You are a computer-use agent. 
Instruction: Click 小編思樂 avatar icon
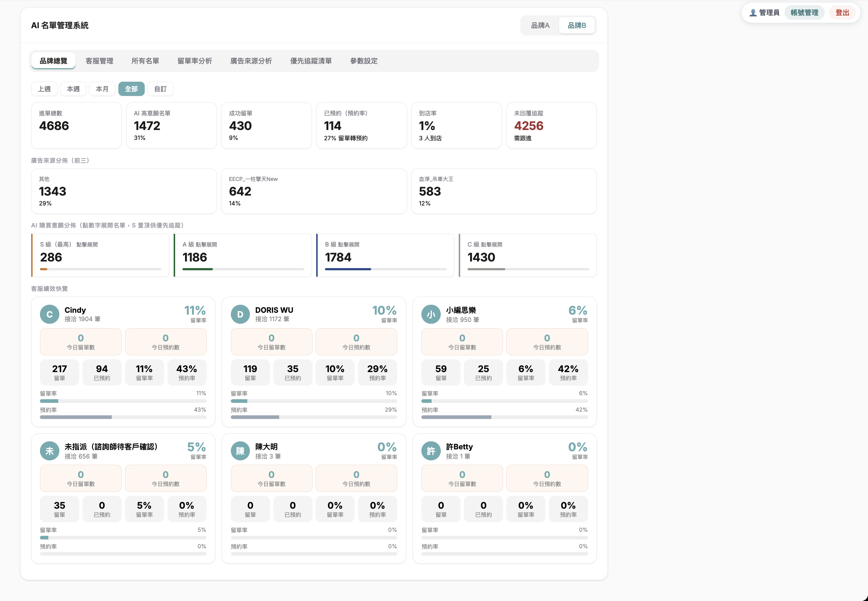431,314
